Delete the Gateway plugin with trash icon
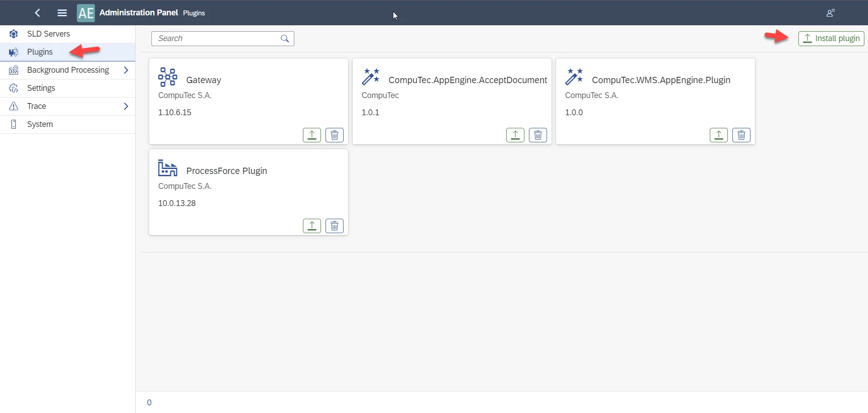Viewport: 868px width, 413px height. tap(335, 135)
